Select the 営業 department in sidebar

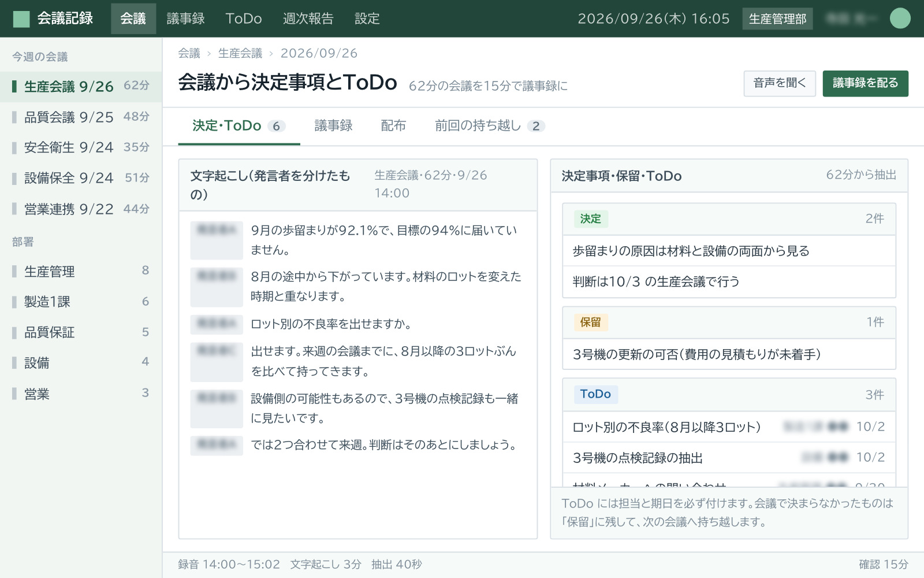tap(81, 394)
